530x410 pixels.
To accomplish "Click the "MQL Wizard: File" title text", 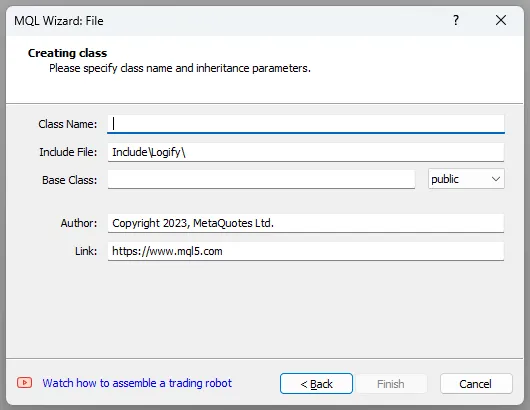I will pyautogui.click(x=59, y=21).
